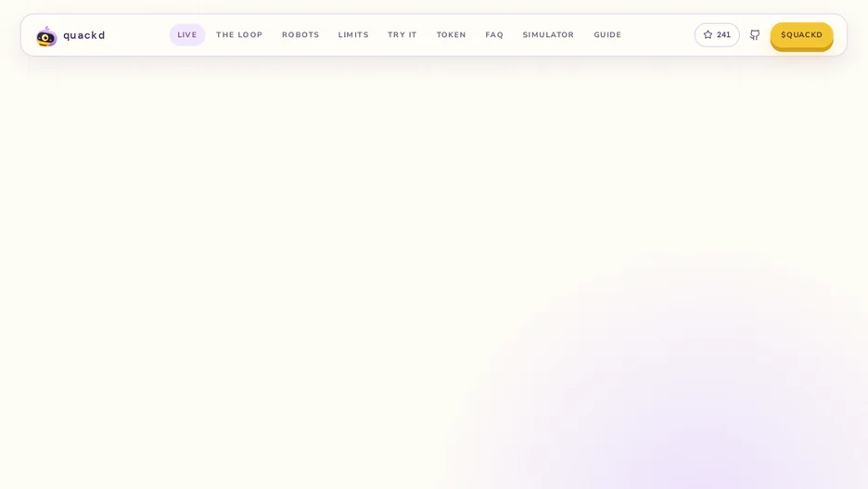The image size is (868, 489).
Task: Open the GUIDE nav link
Action: [x=607, y=35]
